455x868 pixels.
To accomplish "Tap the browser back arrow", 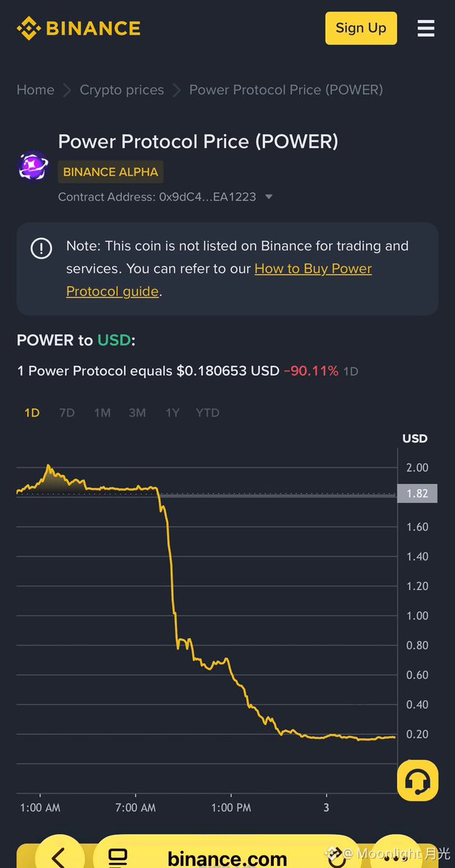I will point(59,856).
